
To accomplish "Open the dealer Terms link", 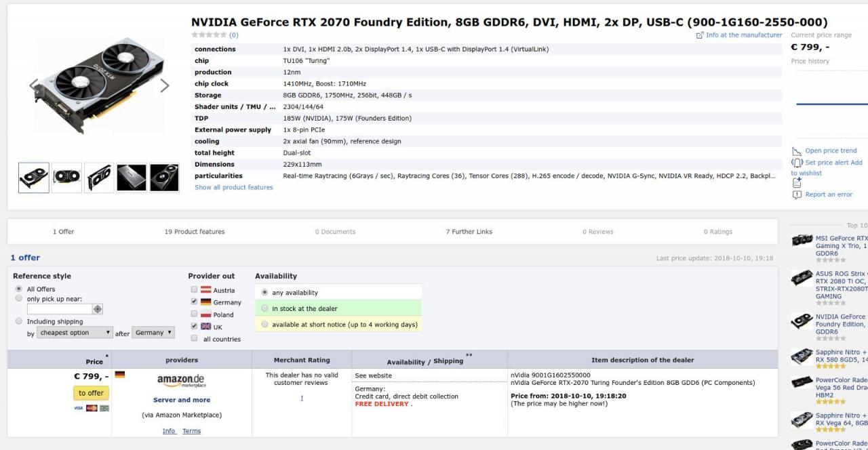I will (191, 431).
